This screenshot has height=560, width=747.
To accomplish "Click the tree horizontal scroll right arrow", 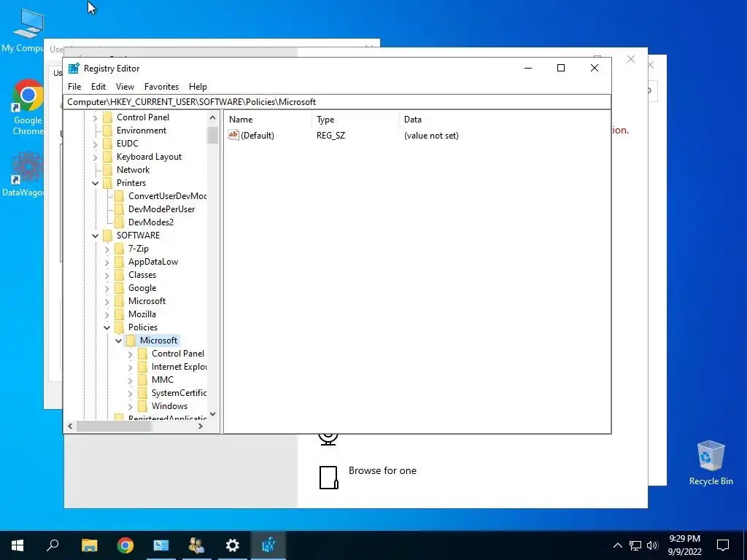I will click(201, 426).
